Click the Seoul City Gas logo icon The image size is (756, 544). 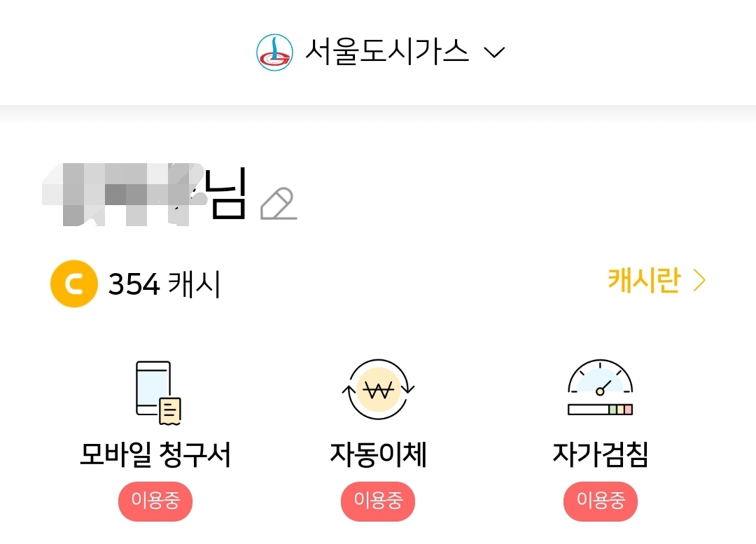[x=274, y=53]
